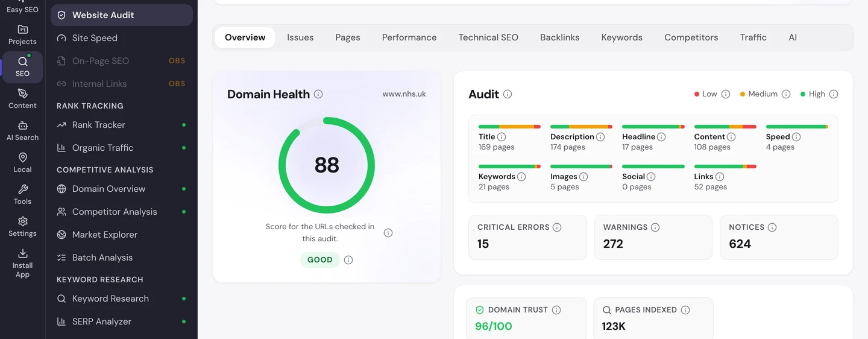Open the Tools section icon
This screenshot has width=868, height=339.
tap(22, 195)
